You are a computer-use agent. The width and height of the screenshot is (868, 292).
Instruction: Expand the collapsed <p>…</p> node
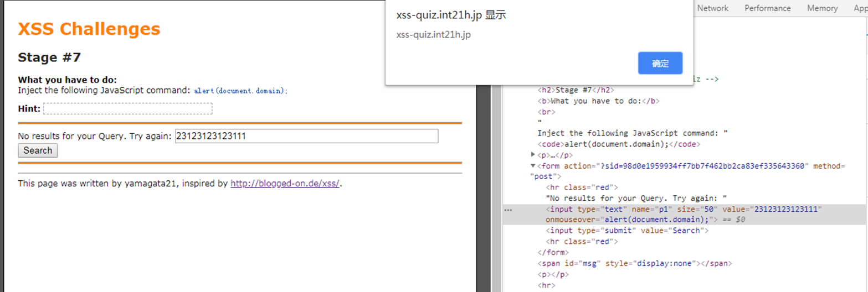pyautogui.click(x=533, y=155)
